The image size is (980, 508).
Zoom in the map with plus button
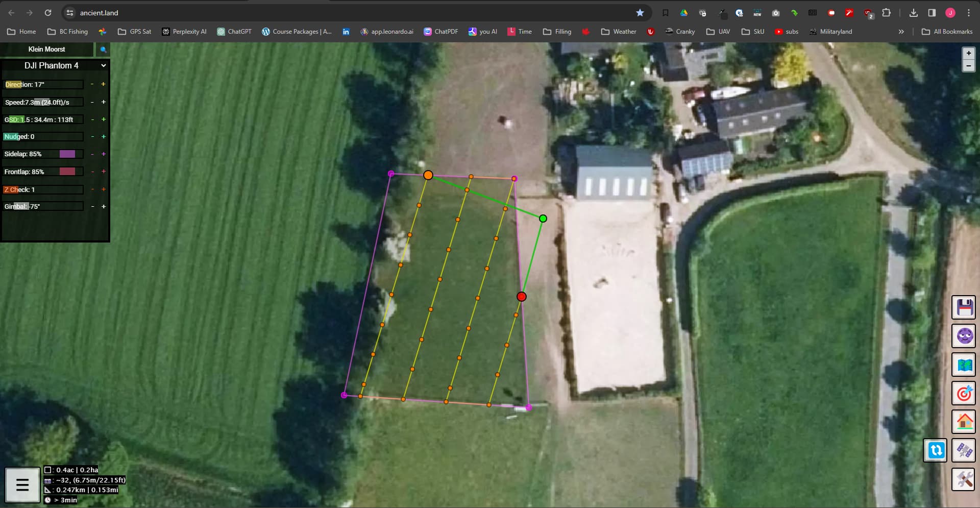(968, 53)
